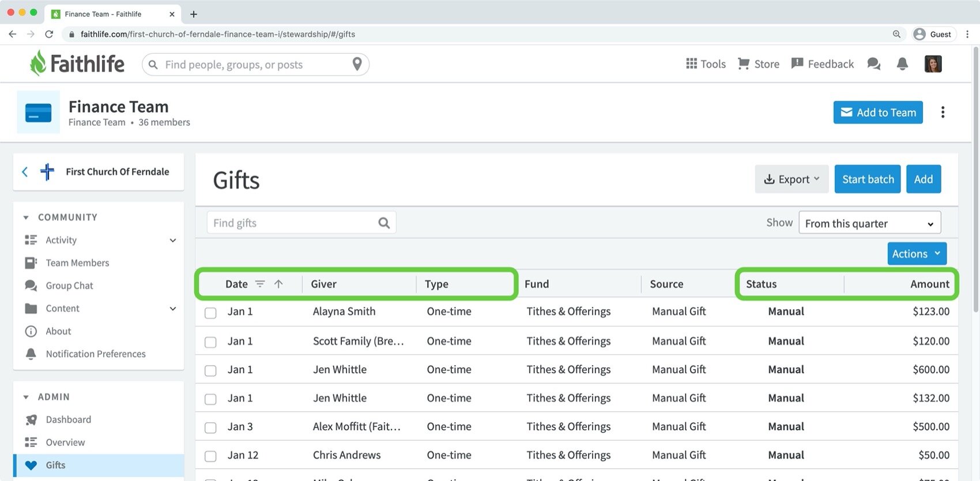
Task: Click the Date column filter icon
Action: coord(260,284)
